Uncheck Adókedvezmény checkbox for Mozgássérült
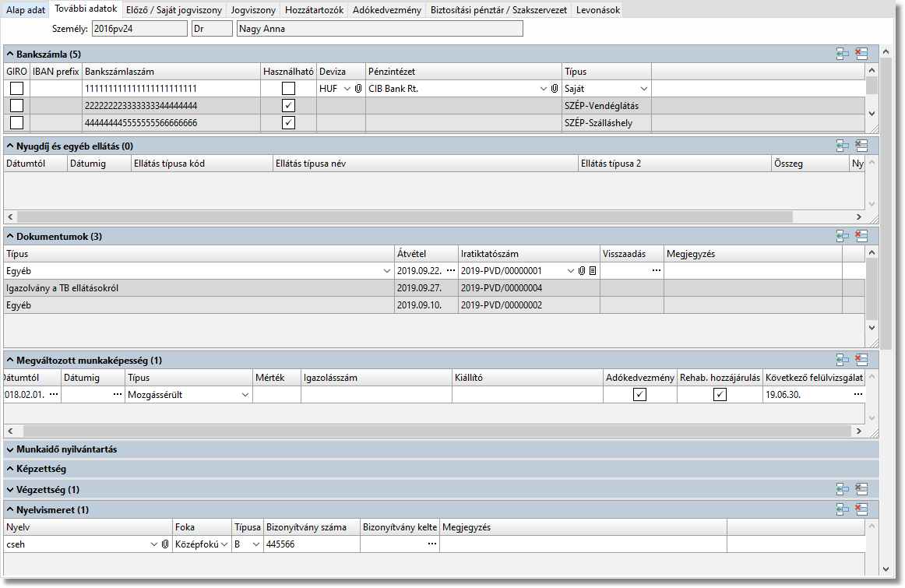This screenshot has height=588, width=905. pyautogui.click(x=639, y=395)
